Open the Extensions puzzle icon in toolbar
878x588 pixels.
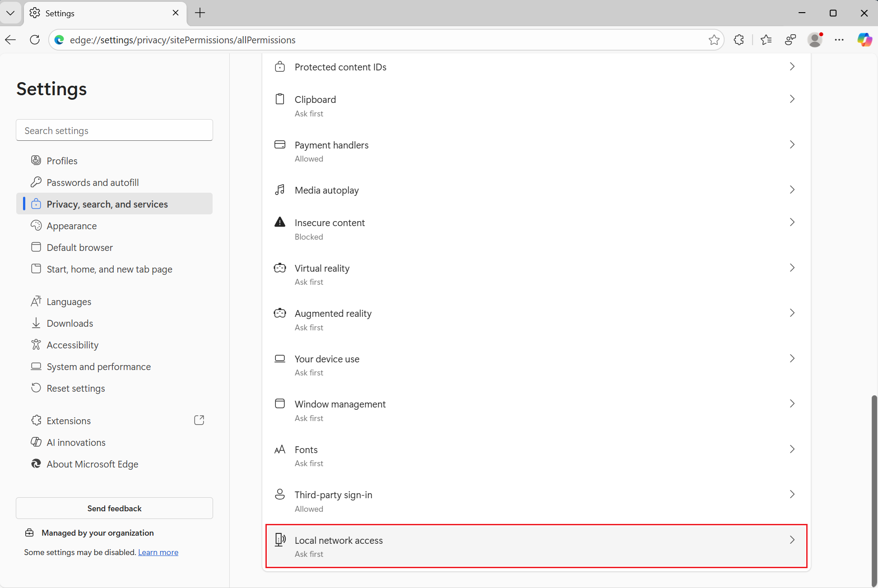click(739, 40)
